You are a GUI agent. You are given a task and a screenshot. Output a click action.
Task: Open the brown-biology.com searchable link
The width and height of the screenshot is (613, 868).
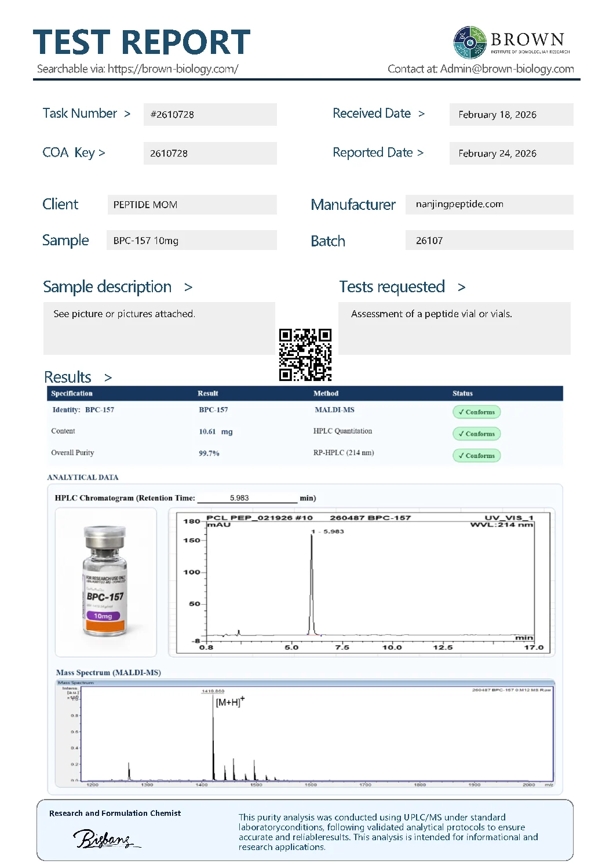pos(173,68)
